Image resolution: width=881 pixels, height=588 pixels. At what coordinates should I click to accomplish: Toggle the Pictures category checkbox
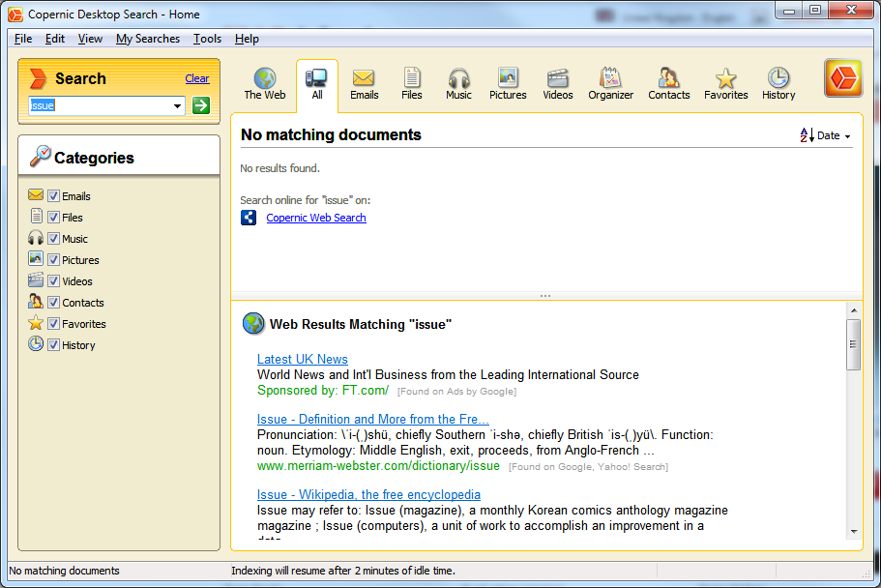[x=53, y=260]
